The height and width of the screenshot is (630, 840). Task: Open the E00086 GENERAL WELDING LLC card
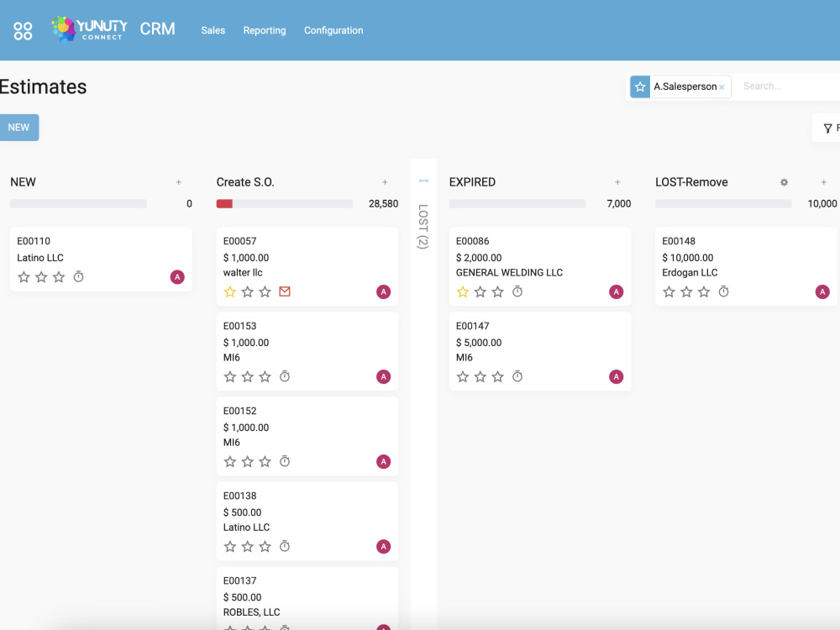pos(540,266)
